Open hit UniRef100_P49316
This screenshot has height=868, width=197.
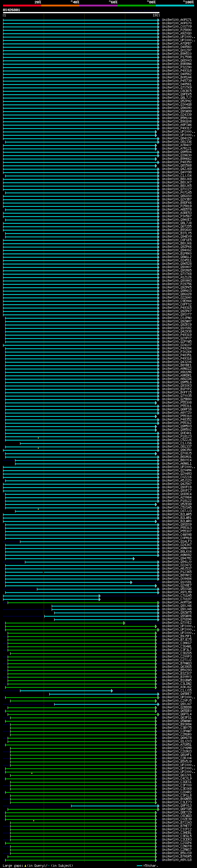(x=177, y=358)
